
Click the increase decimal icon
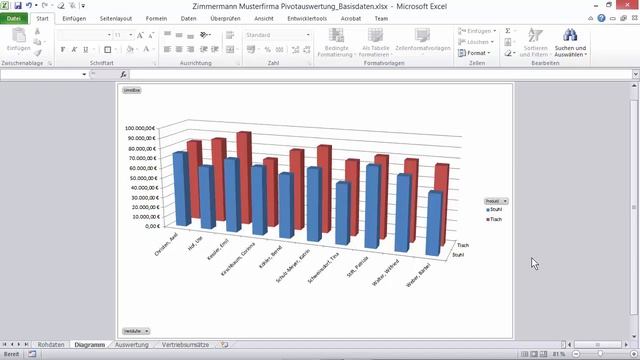tap(296, 49)
